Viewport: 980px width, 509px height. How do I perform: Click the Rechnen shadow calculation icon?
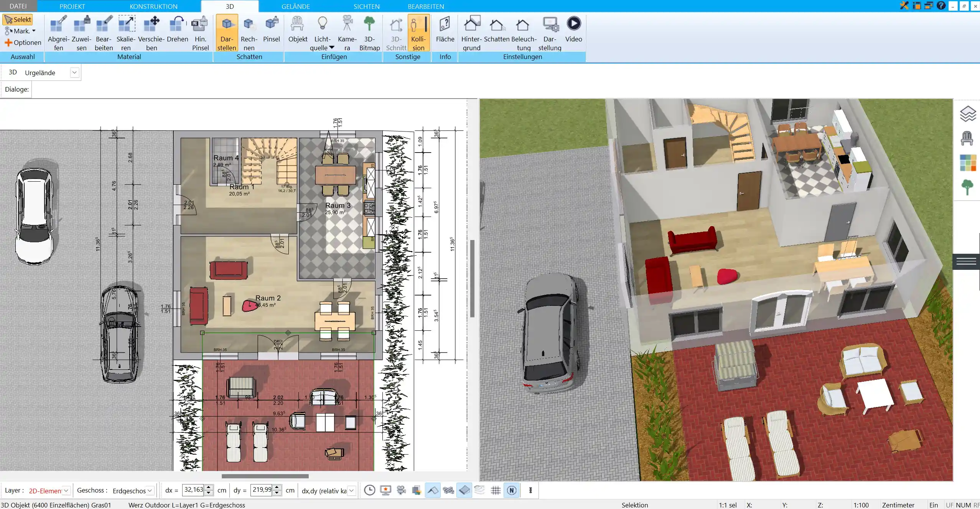(249, 33)
